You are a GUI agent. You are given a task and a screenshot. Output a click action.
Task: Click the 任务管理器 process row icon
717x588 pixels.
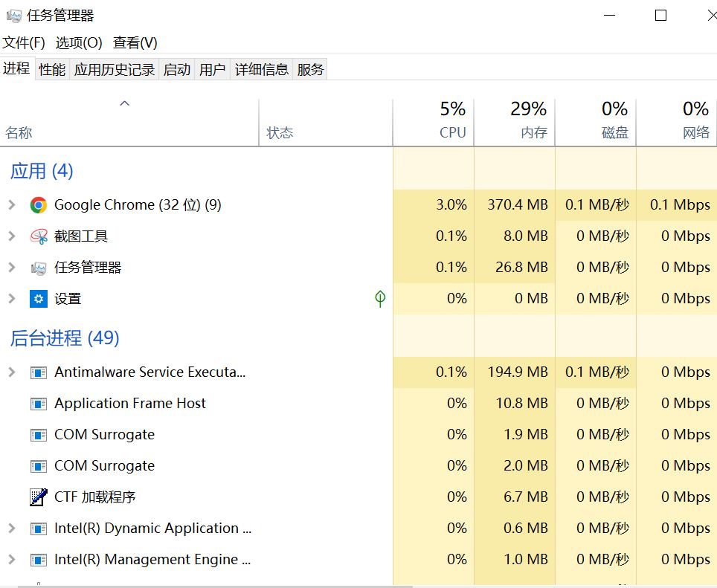click(x=39, y=268)
